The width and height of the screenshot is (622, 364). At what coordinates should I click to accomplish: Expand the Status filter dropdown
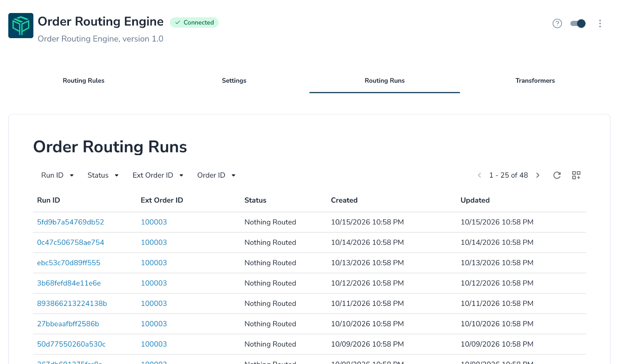(x=103, y=175)
